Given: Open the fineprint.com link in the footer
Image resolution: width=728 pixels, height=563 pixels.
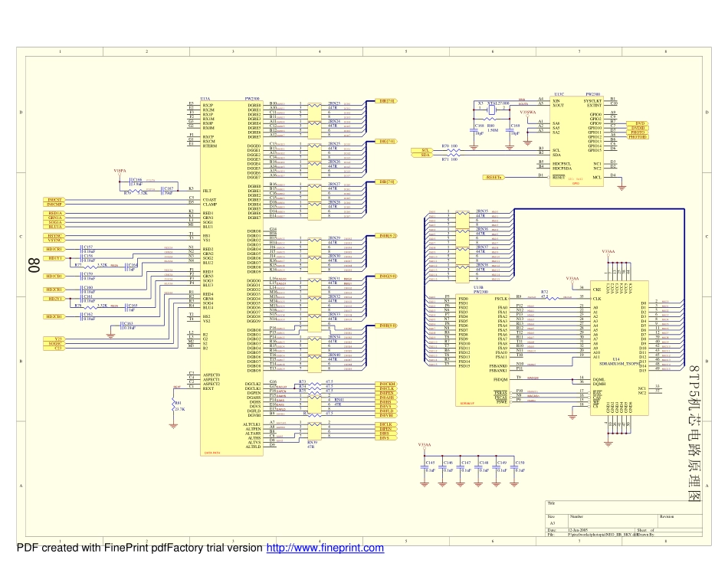Looking at the screenshot, I should tap(324, 548).
